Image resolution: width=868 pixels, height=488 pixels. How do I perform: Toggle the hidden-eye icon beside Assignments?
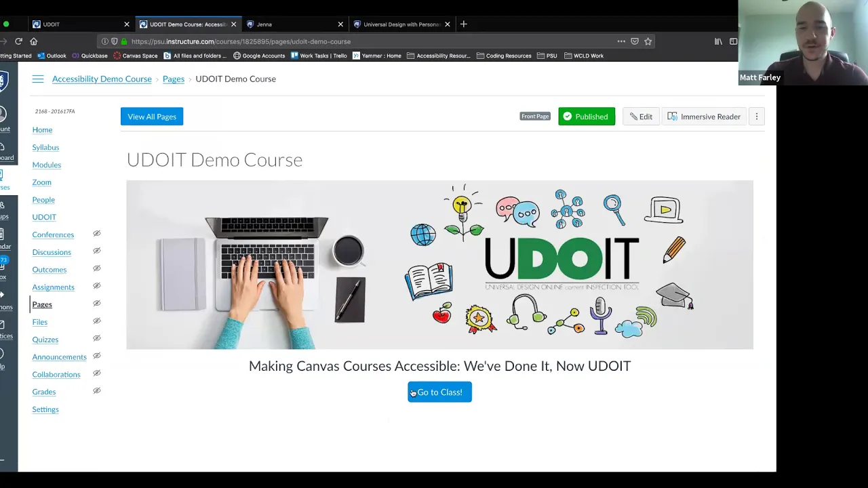96,286
